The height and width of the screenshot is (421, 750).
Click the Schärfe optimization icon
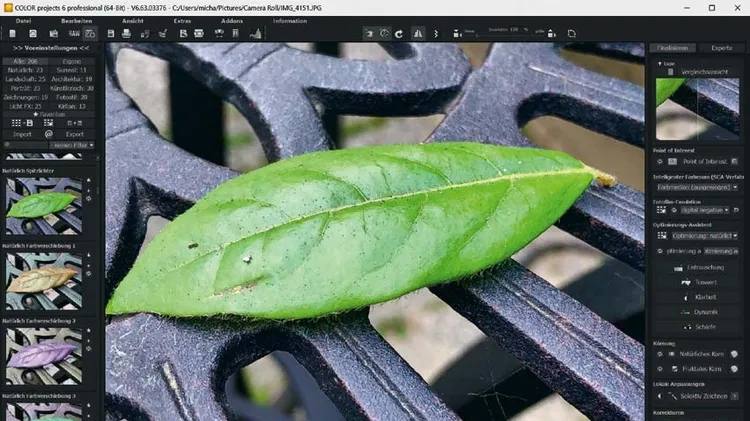point(687,327)
